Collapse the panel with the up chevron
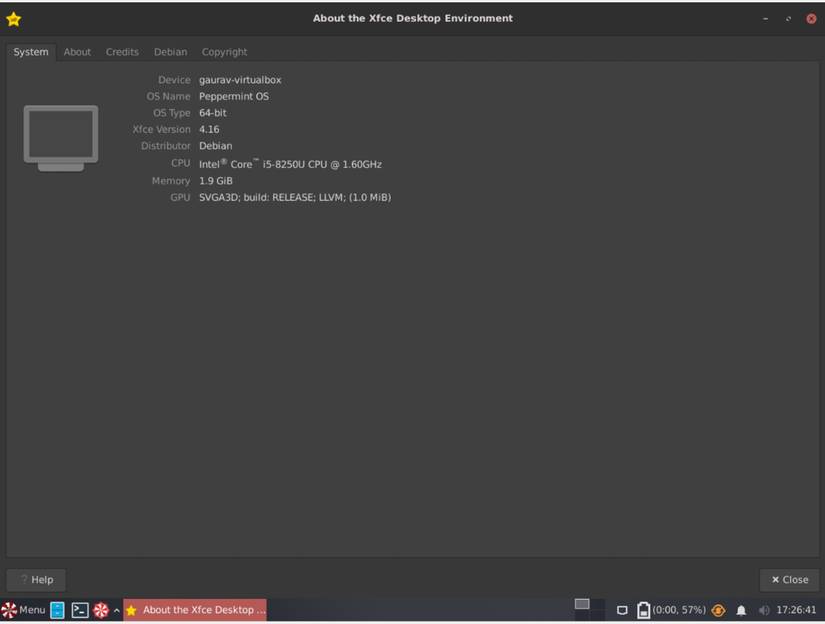The image size is (825, 624). pyautogui.click(x=115, y=610)
